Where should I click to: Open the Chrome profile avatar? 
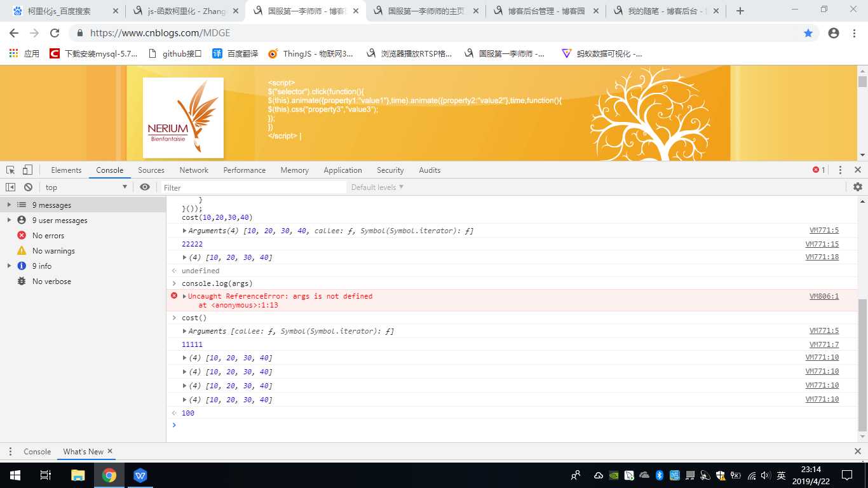tap(834, 33)
